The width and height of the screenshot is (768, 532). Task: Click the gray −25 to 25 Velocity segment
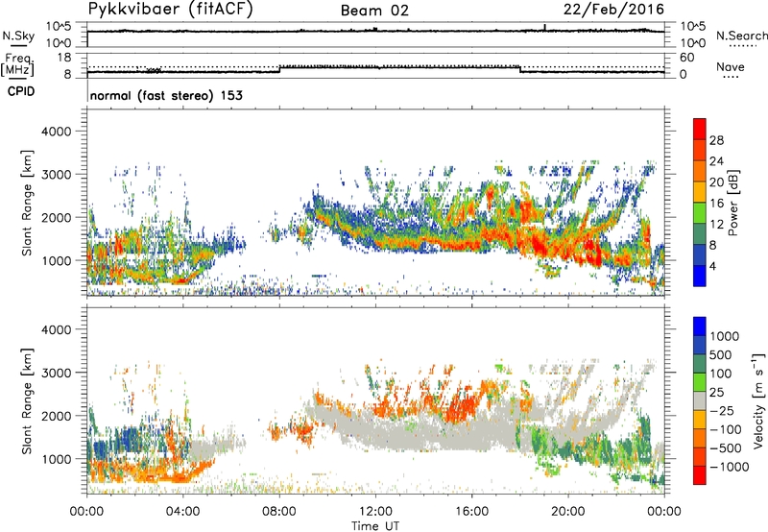pos(700,400)
